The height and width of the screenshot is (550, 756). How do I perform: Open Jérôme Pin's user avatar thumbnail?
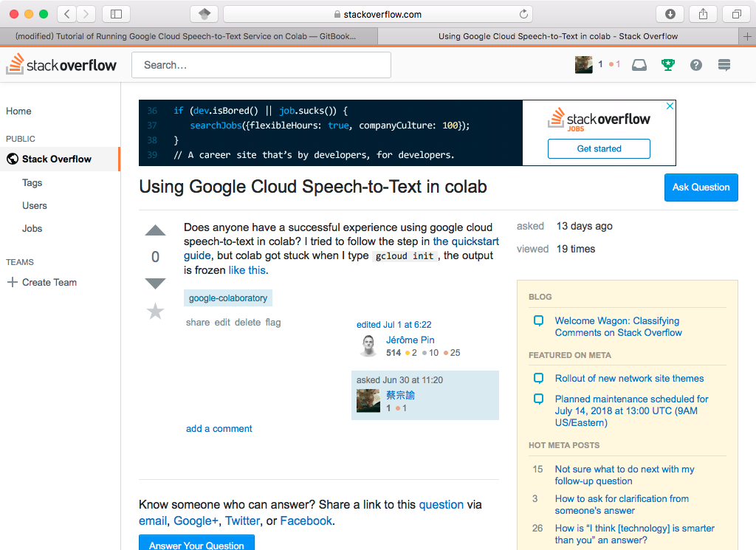coord(368,346)
